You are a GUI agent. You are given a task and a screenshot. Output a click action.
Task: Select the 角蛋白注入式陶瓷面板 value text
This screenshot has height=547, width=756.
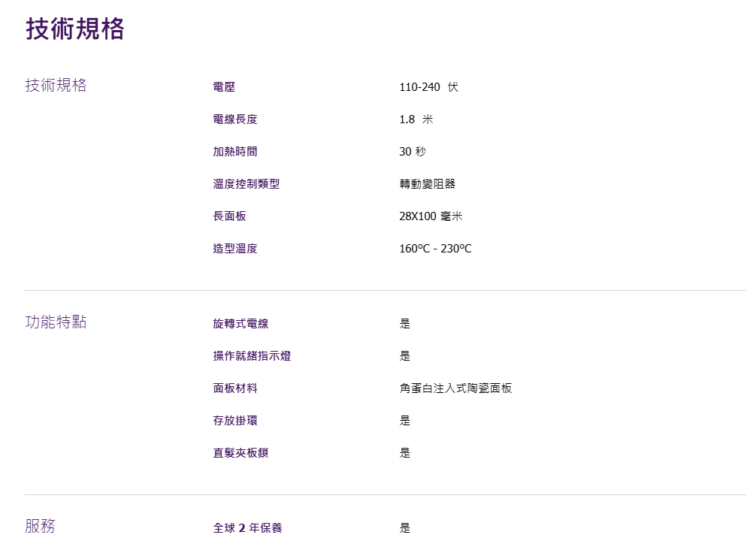[x=455, y=388]
